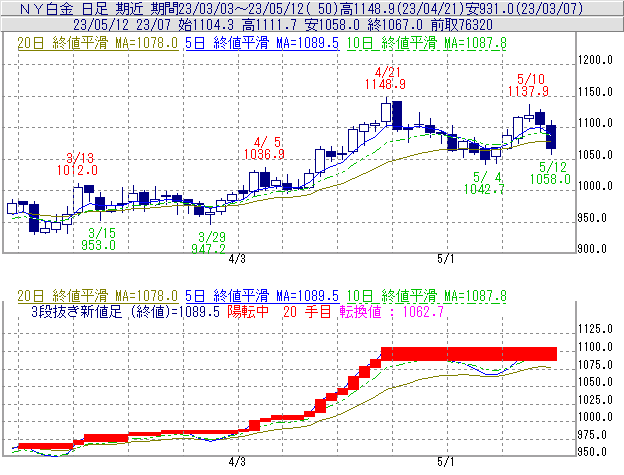Viewport: 624px width, 475px height.
Task: Click the 5/1 date on lower chart
Action: click(446, 462)
